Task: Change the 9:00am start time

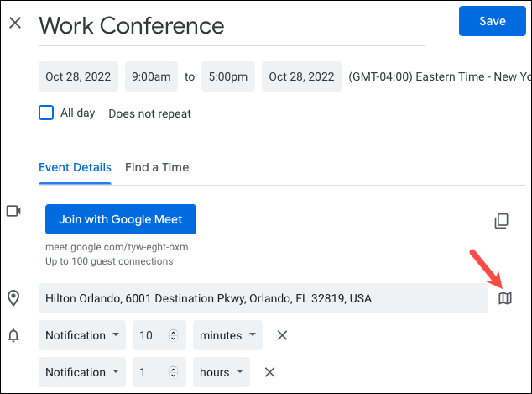Action: 151,76
